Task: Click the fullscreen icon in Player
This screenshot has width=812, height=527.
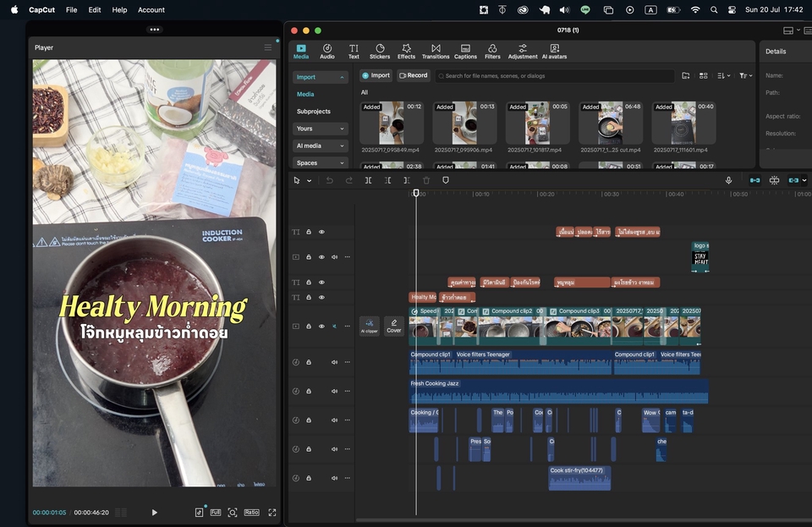Action: 272,513
